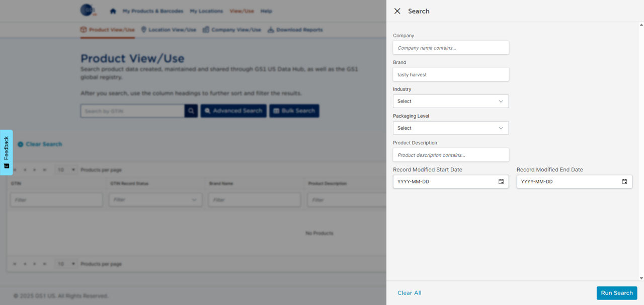Open the Feedback side tab
Screen dimensions: 644x305
click(x=7, y=152)
